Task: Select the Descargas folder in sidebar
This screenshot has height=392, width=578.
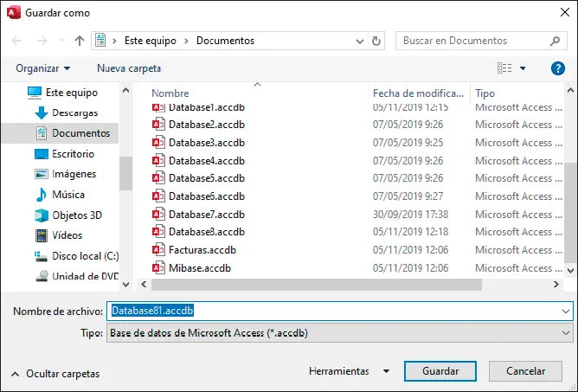Action: 74,112
